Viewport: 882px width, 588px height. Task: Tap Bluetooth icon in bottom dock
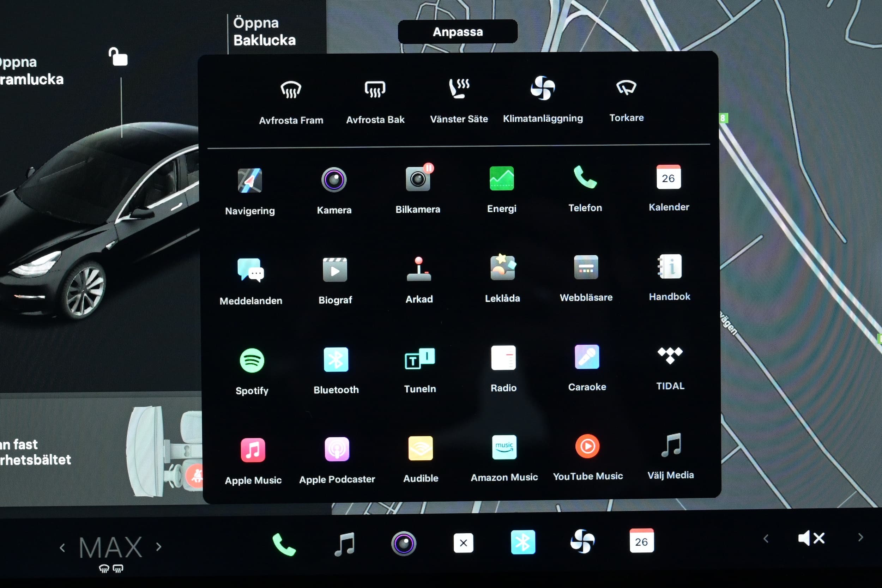pos(523,542)
